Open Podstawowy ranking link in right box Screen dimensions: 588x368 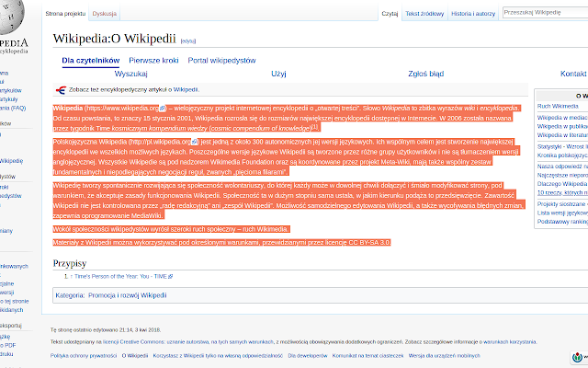(562, 222)
